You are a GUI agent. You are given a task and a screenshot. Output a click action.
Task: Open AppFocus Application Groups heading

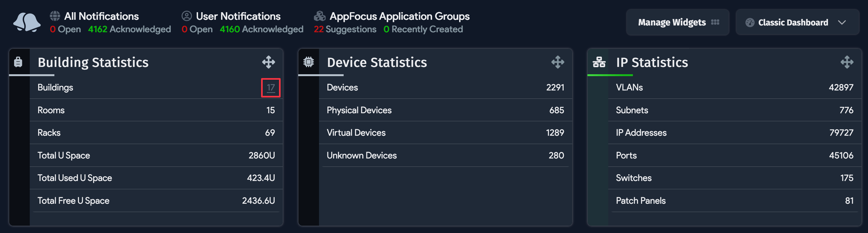pyautogui.click(x=399, y=16)
